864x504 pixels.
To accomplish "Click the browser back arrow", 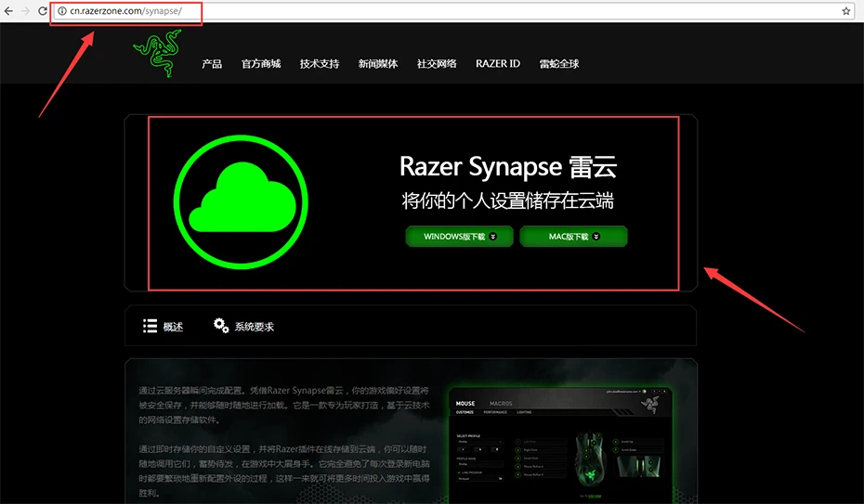I will 8,11.
